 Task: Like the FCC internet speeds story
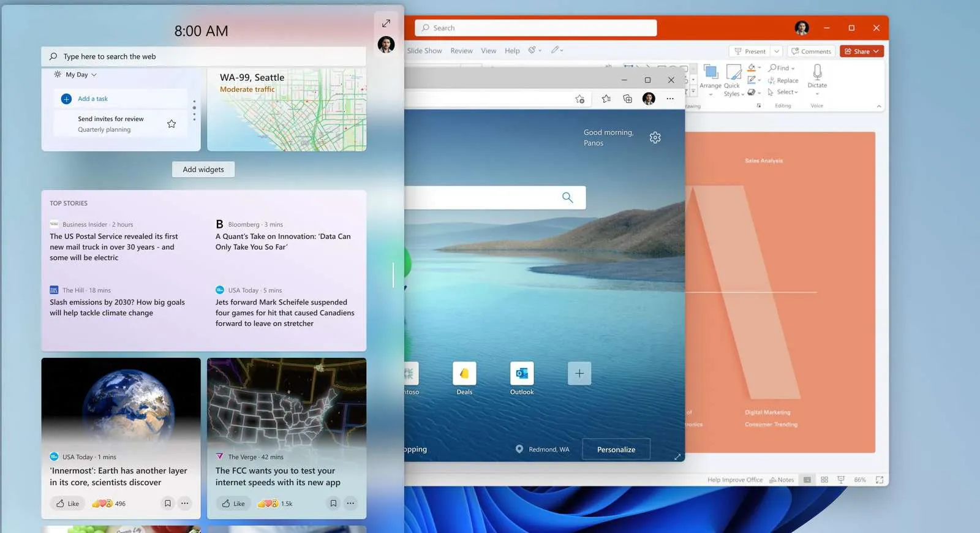tap(233, 504)
